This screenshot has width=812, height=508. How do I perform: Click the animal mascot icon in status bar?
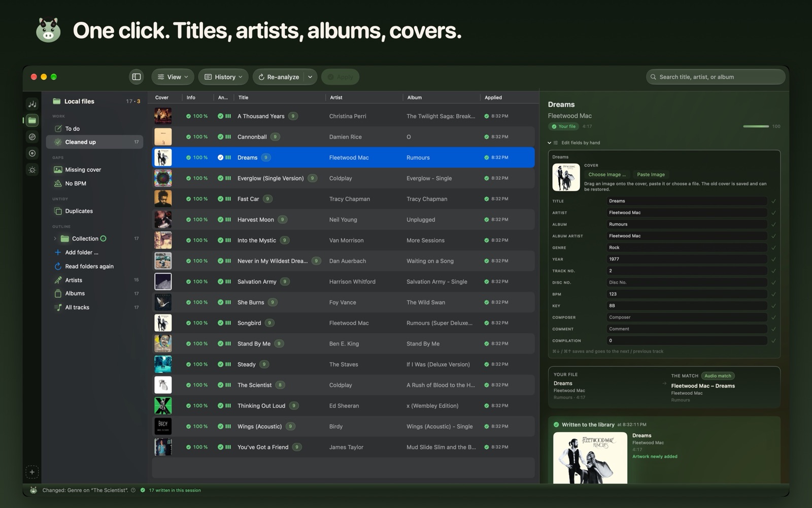pos(33,490)
